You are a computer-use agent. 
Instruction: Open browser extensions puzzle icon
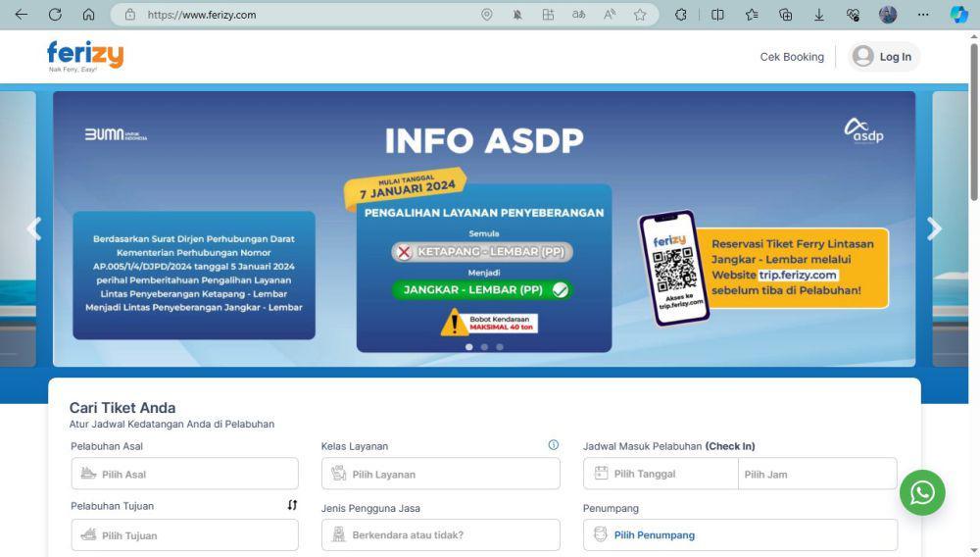coord(681,15)
